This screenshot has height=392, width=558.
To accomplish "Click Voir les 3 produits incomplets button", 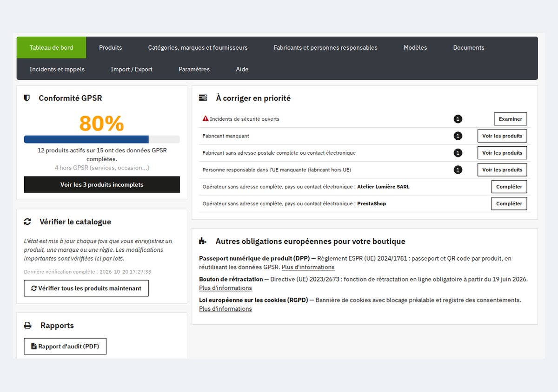I will pos(102,184).
